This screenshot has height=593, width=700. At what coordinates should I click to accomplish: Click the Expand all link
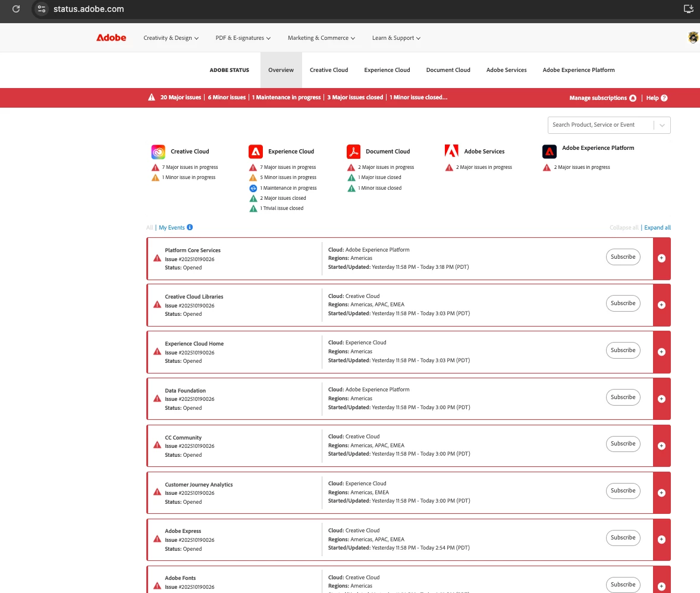tap(657, 228)
